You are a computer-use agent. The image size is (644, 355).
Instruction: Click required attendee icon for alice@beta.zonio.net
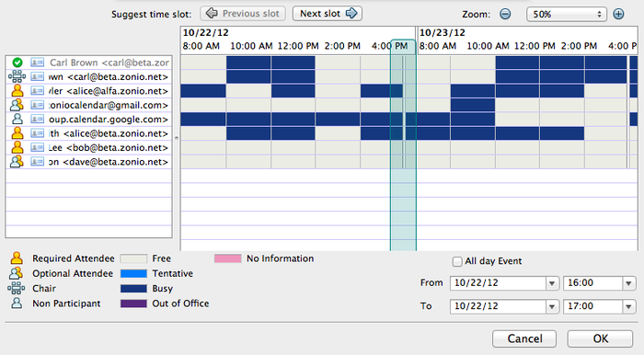click(17, 133)
